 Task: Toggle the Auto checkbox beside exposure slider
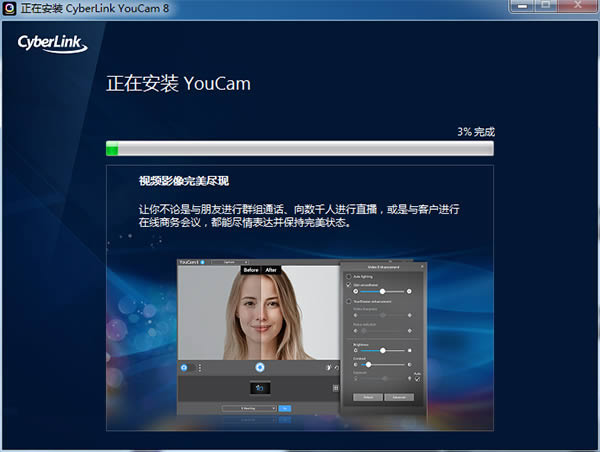pyautogui.click(x=417, y=379)
